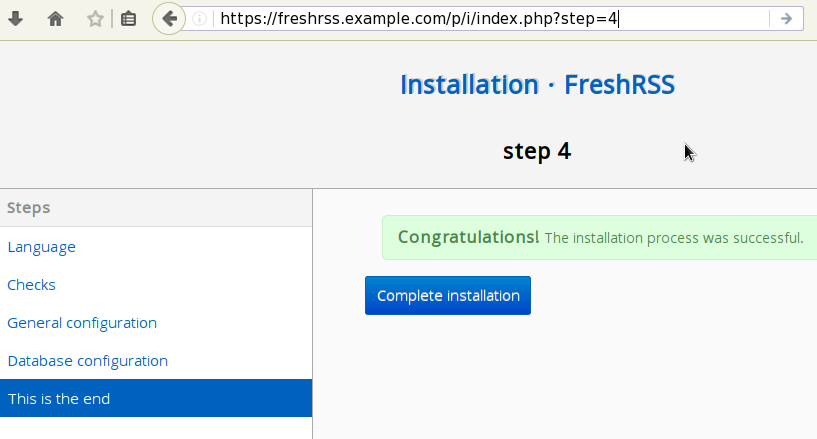This screenshot has height=439, width=817.
Task: Click the bold Congratulations! text
Action: pos(468,237)
